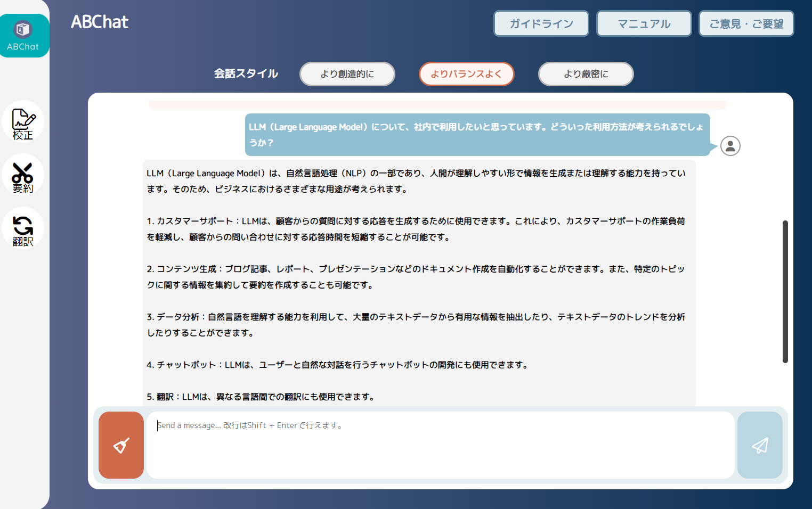Click the user avatar beside the question
Image resolution: width=812 pixels, height=509 pixels.
730,146
